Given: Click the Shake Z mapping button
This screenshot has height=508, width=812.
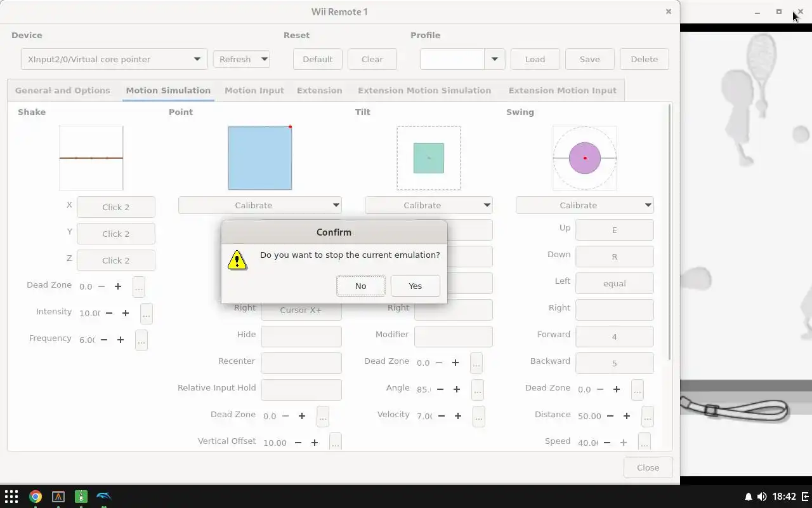Looking at the screenshot, I should (x=116, y=260).
